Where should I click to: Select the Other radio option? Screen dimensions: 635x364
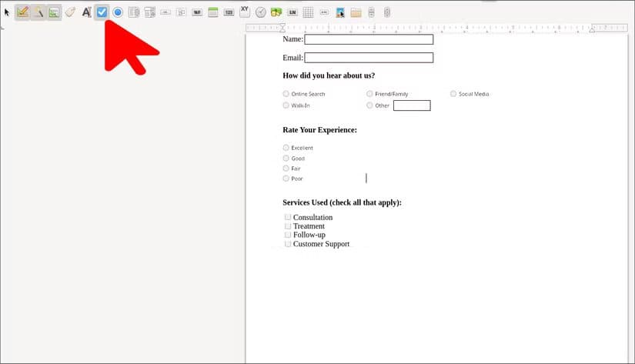pos(369,105)
